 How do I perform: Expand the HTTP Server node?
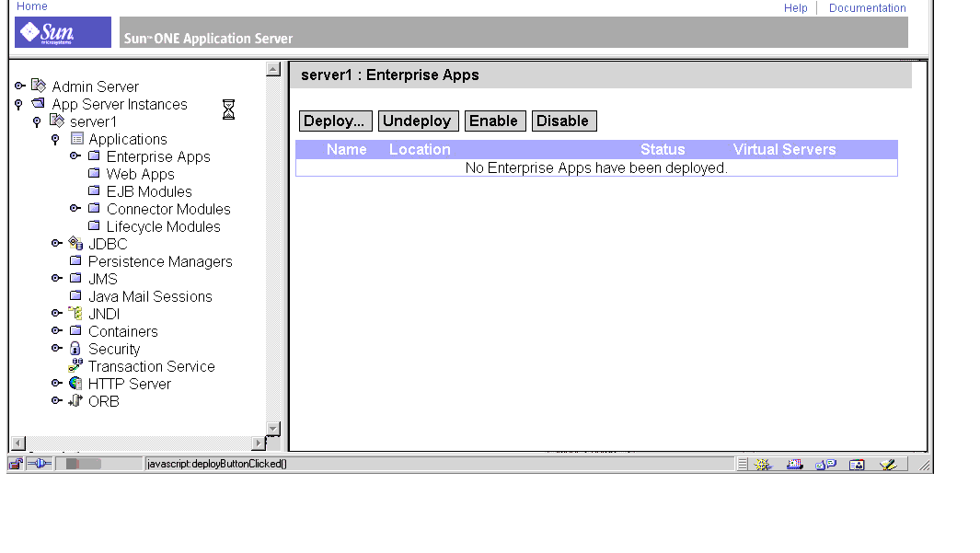tap(57, 383)
